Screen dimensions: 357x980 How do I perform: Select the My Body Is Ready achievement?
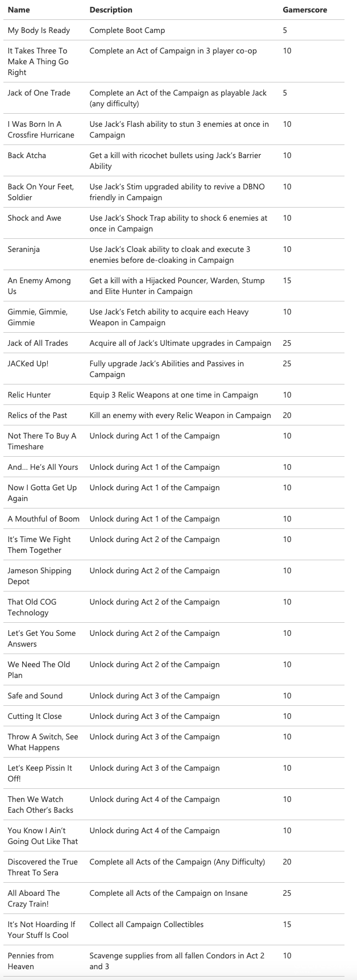click(39, 30)
